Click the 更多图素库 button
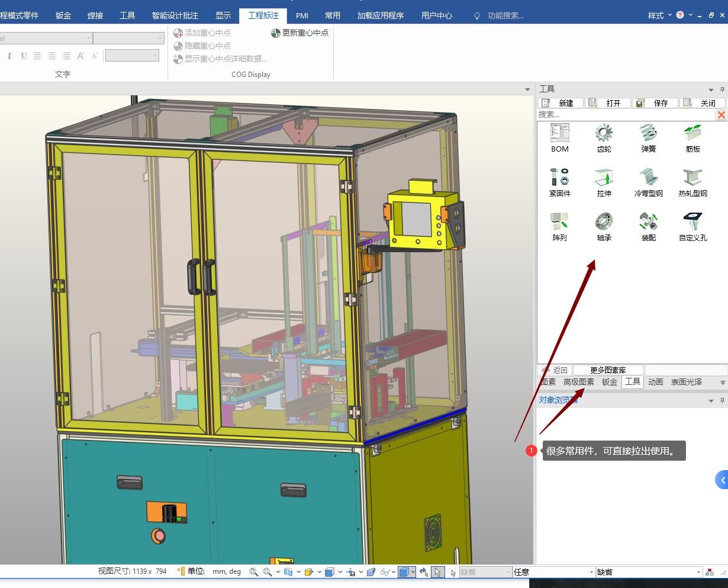The height and width of the screenshot is (588, 728). [x=608, y=370]
